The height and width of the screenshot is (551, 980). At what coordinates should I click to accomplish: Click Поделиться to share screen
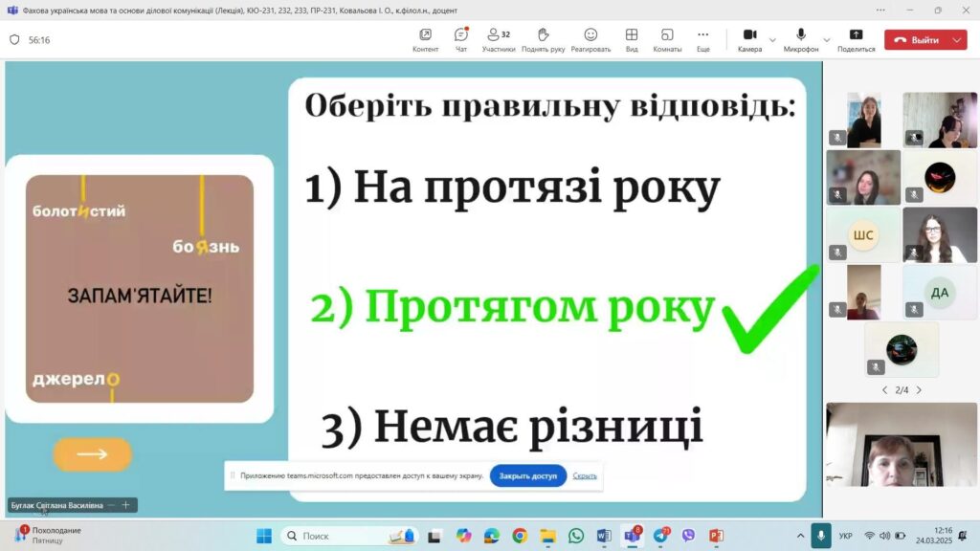point(856,39)
